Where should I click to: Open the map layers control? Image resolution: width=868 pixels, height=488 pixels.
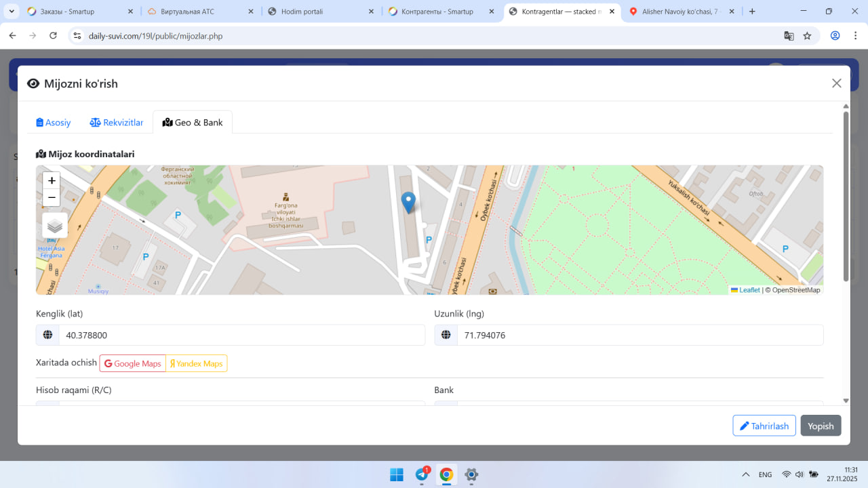55,226
